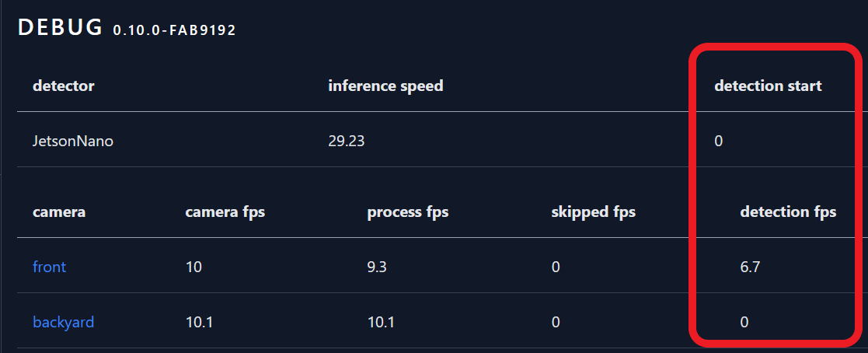Select the process fps column header

point(408,211)
